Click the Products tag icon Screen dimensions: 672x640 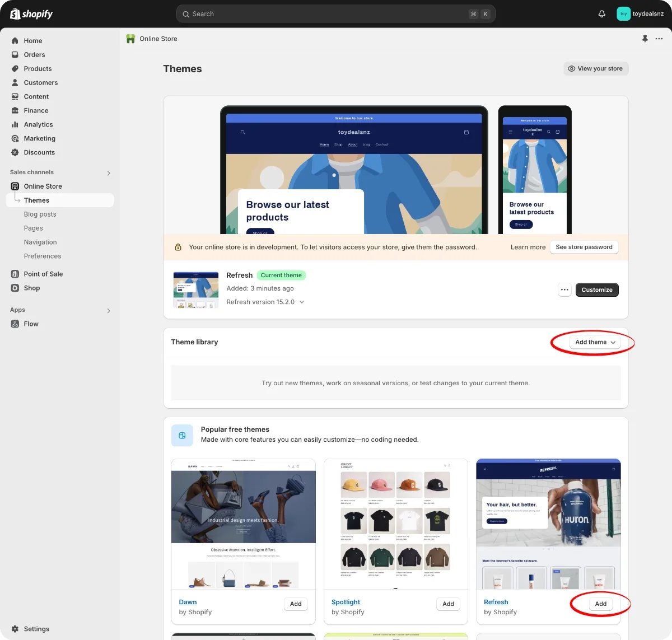[15, 69]
